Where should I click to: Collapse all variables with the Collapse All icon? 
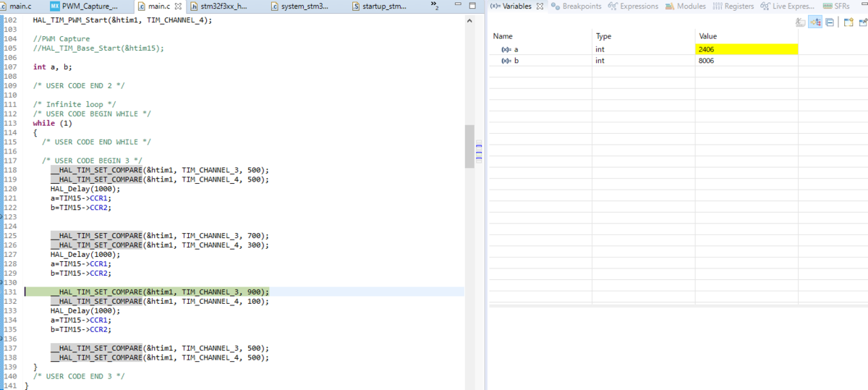click(x=830, y=22)
